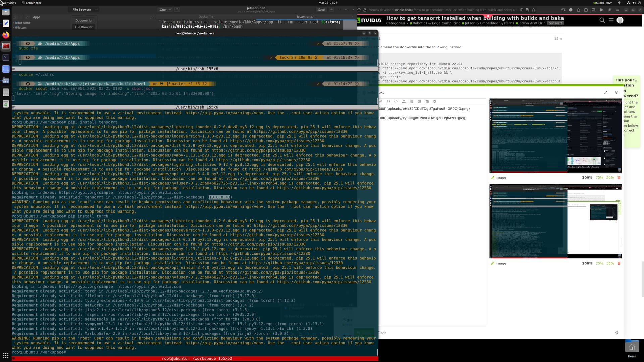644x362 pixels.
Task: Insert numbered list in composer
Action: pyautogui.click(x=419, y=101)
